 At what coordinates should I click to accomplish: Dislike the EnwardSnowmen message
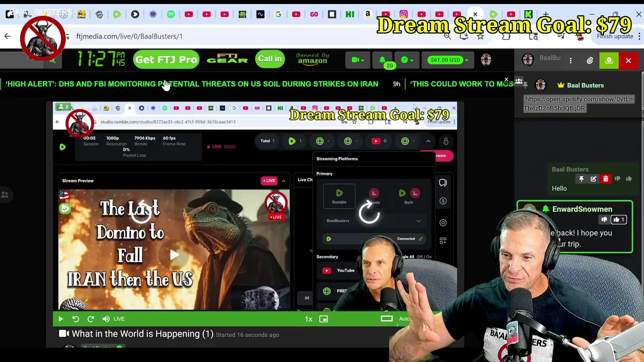tap(604, 220)
